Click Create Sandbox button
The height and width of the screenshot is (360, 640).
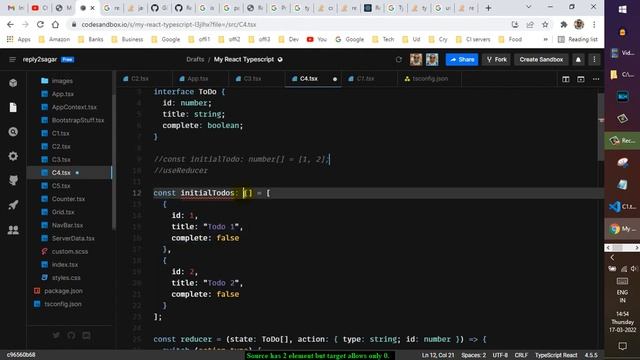(541, 60)
